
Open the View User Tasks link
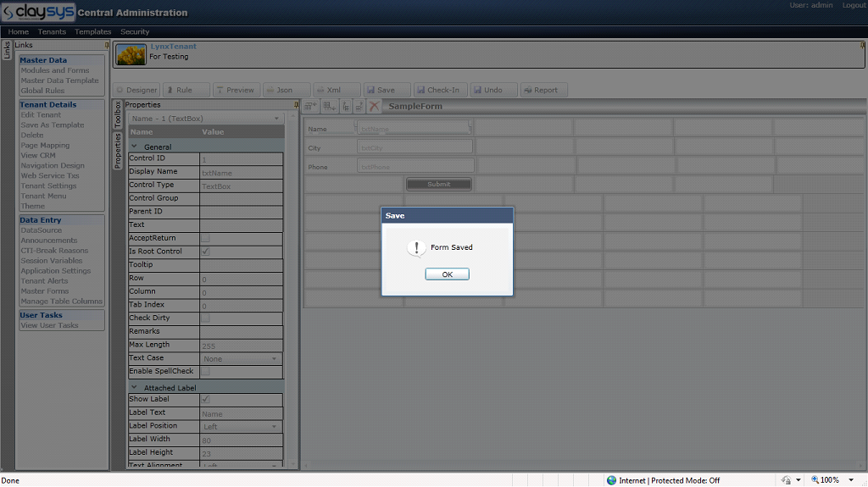tap(49, 325)
